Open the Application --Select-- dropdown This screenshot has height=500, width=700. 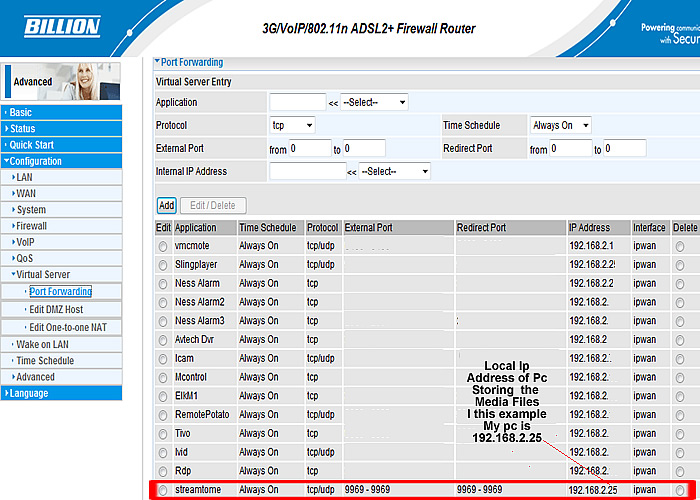point(374,102)
